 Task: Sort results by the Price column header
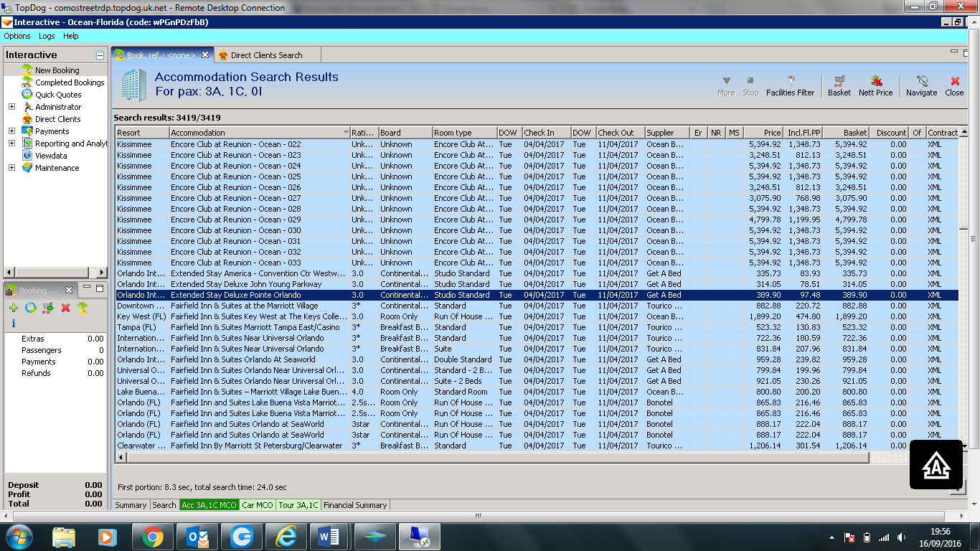(763, 133)
